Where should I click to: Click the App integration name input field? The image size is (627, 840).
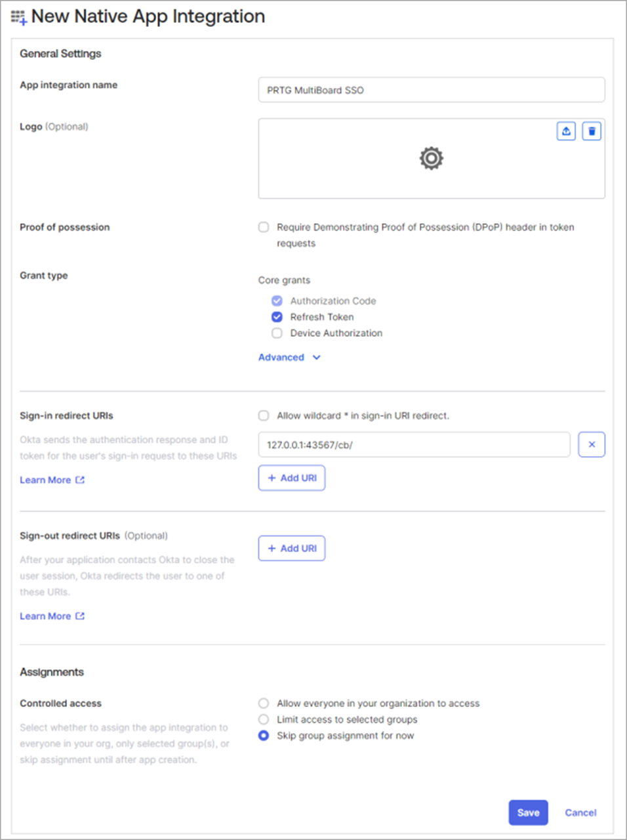click(432, 90)
